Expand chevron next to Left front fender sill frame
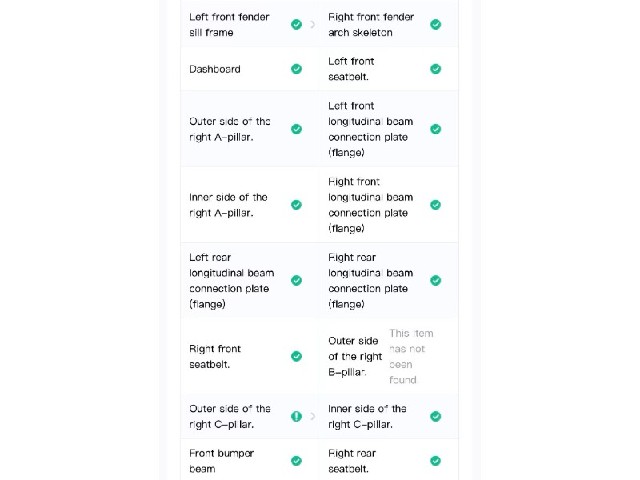640x480 pixels. pyautogui.click(x=312, y=24)
